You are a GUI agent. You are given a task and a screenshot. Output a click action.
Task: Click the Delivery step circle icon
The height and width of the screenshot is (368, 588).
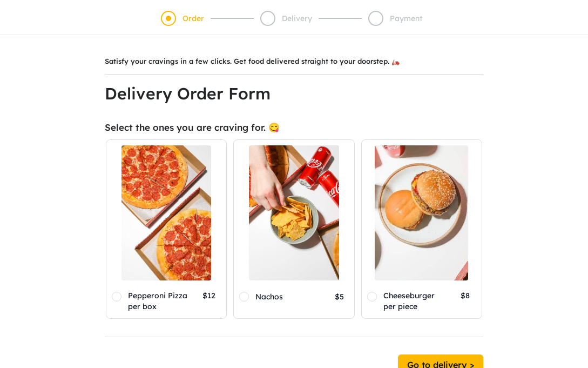tap(268, 18)
